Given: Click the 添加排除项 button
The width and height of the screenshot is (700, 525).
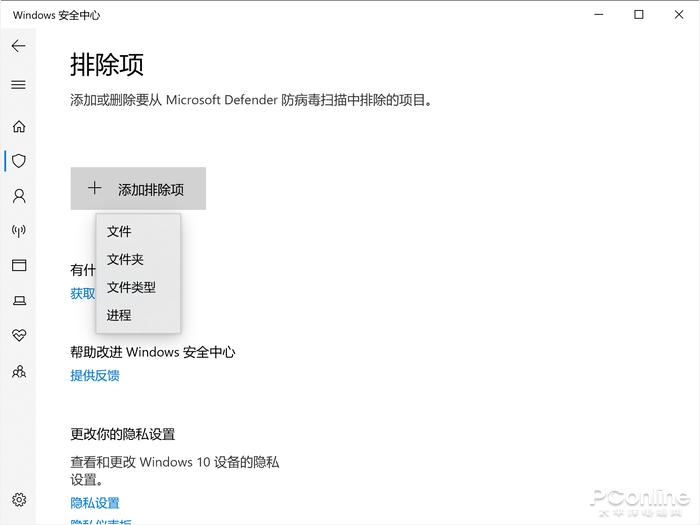Looking at the screenshot, I should pos(138,189).
